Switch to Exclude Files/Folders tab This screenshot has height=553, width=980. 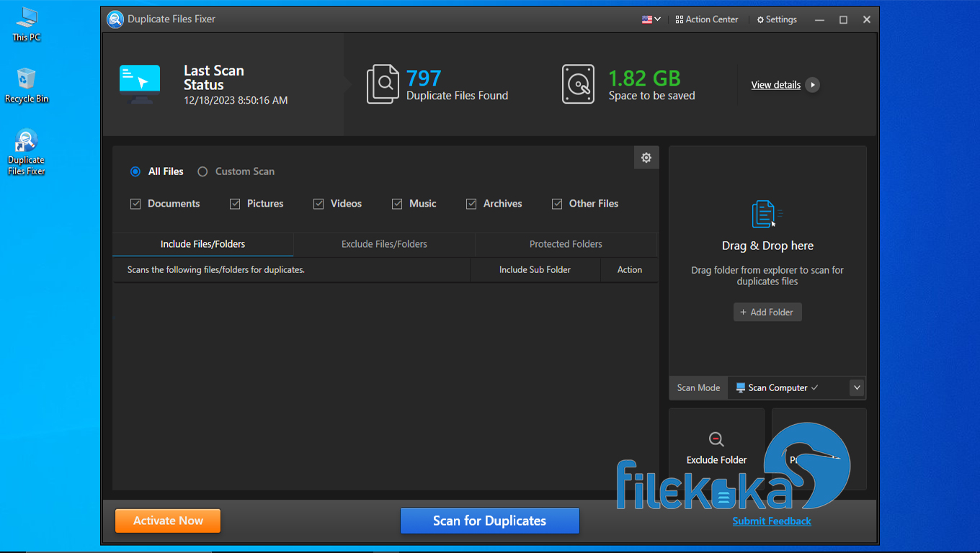point(384,244)
